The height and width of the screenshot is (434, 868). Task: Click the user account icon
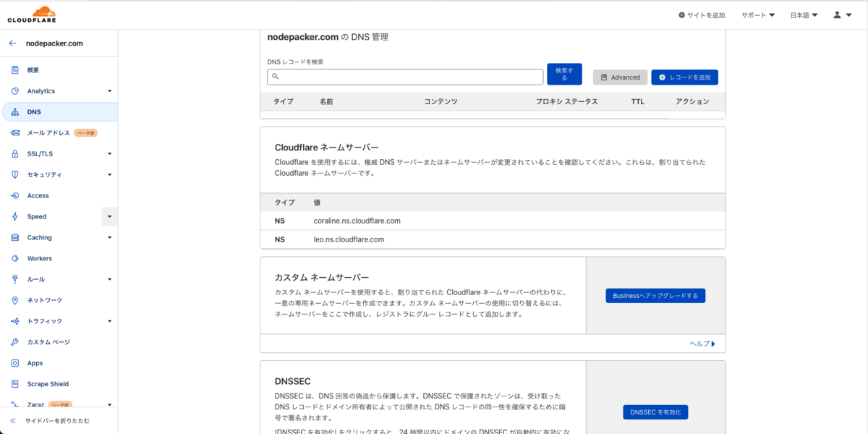tap(838, 14)
